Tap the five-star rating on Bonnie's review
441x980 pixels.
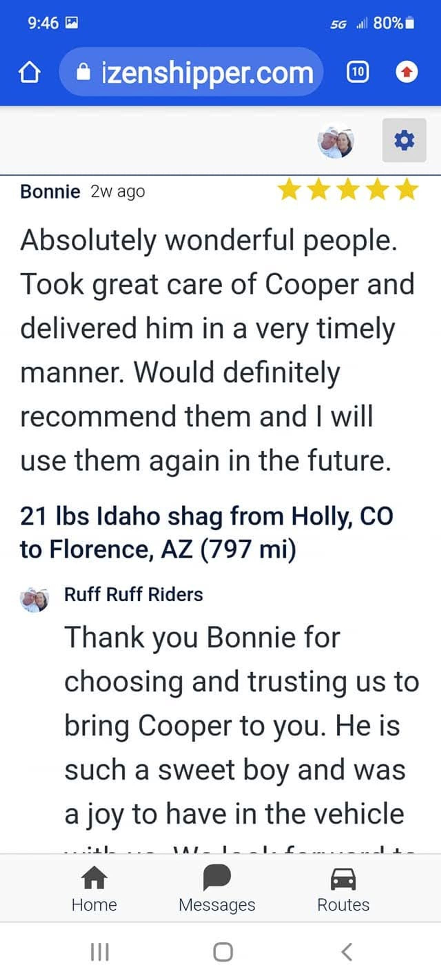[x=348, y=190]
